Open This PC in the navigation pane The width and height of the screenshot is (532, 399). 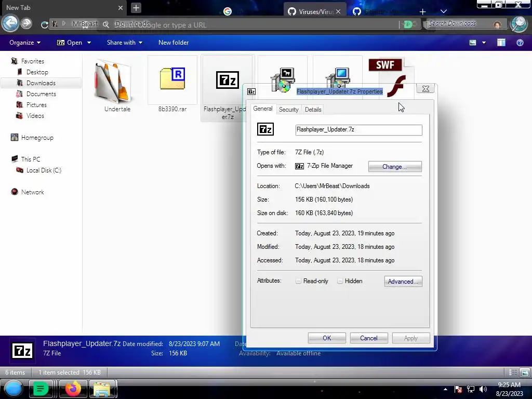31,159
